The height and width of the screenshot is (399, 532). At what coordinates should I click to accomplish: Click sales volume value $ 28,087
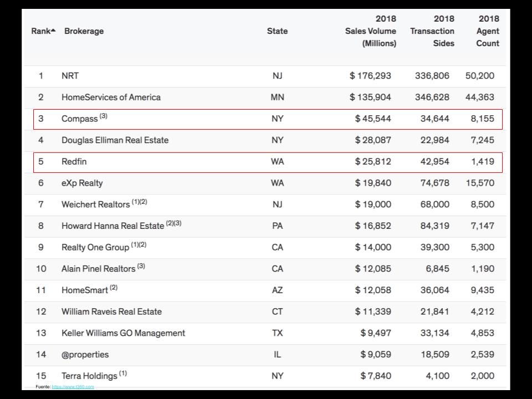(x=373, y=140)
